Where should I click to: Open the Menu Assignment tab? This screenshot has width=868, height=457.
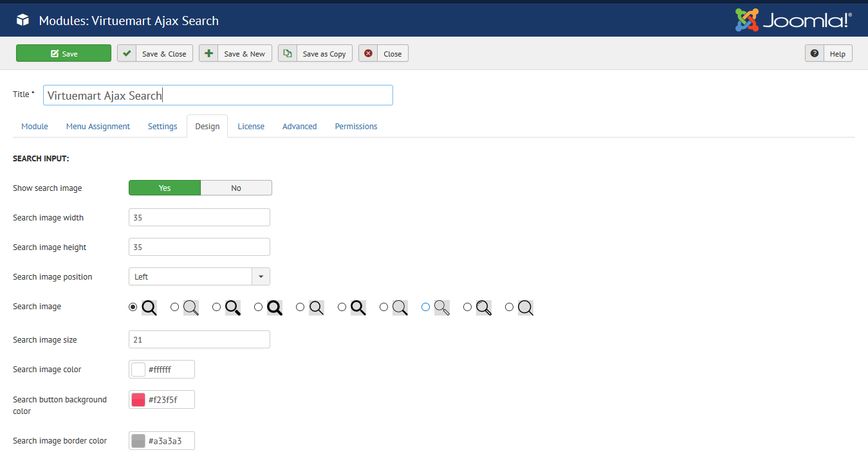(98, 126)
